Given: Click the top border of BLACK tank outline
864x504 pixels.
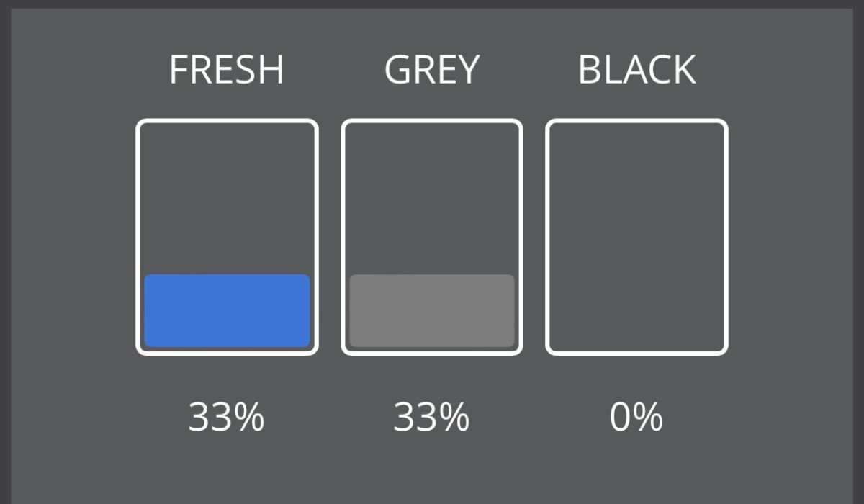Looking at the screenshot, I should [x=637, y=122].
